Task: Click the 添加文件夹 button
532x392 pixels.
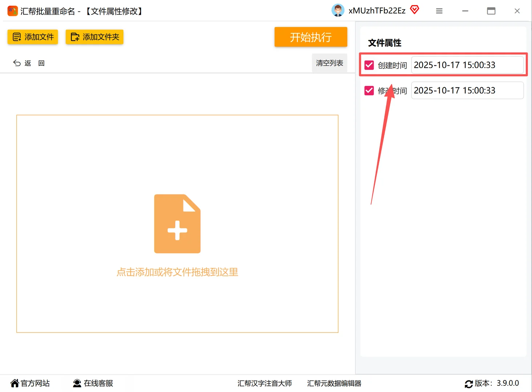Action: click(94, 37)
